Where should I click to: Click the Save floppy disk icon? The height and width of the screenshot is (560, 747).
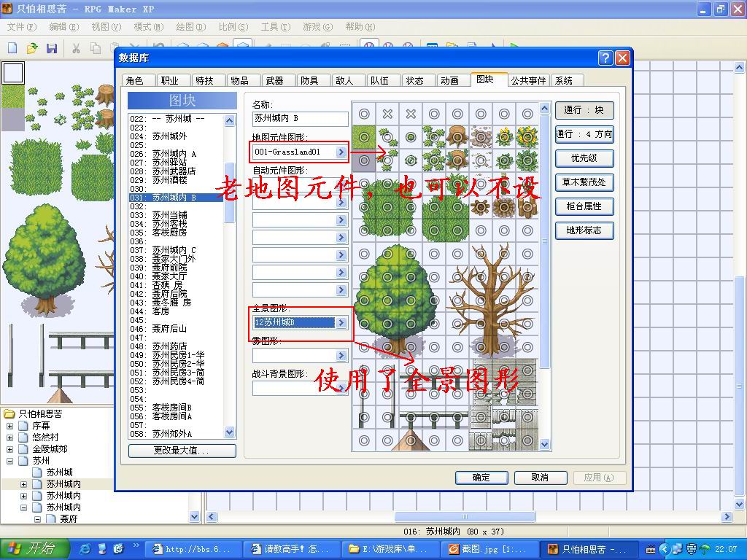[52, 47]
